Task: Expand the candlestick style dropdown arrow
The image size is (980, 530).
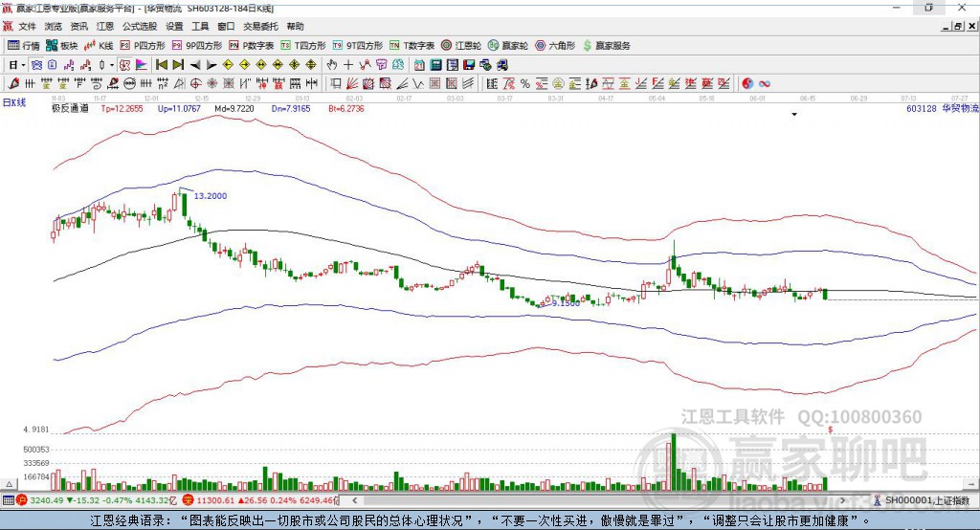Action: point(112,65)
